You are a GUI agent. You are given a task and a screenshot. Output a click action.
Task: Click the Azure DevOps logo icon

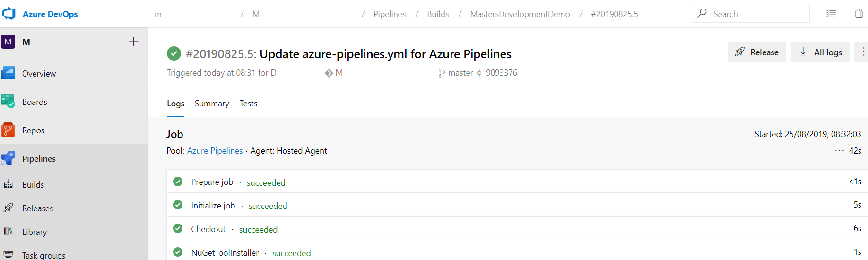click(x=9, y=14)
